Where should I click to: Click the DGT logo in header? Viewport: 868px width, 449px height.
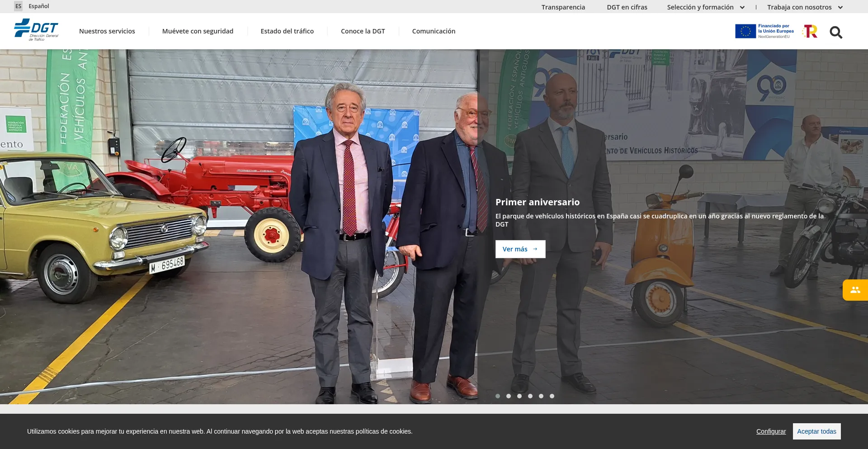pyautogui.click(x=36, y=30)
